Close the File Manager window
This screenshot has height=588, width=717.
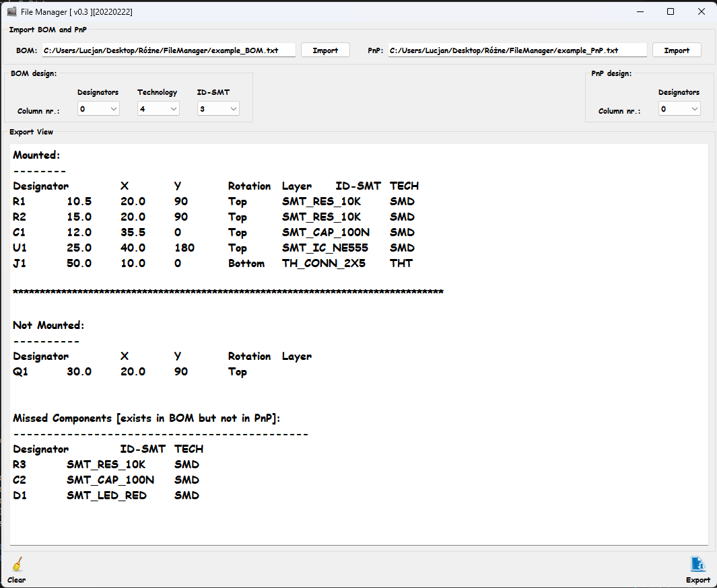701,11
